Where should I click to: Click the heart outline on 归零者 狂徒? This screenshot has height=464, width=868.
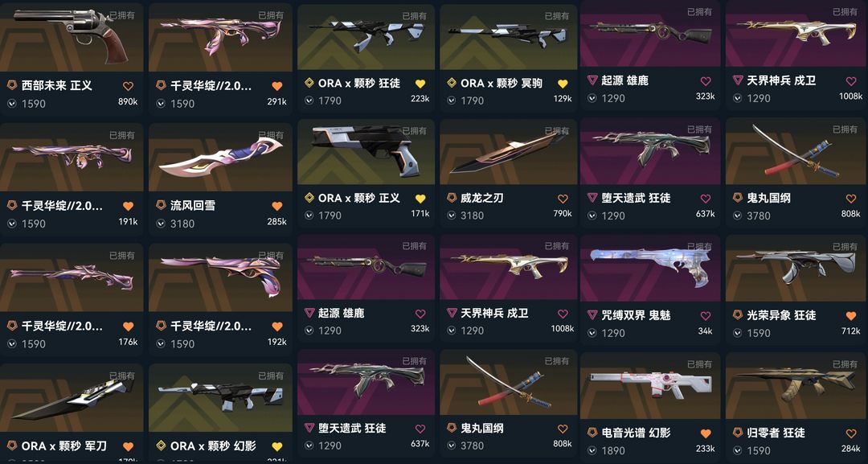(x=851, y=433)
